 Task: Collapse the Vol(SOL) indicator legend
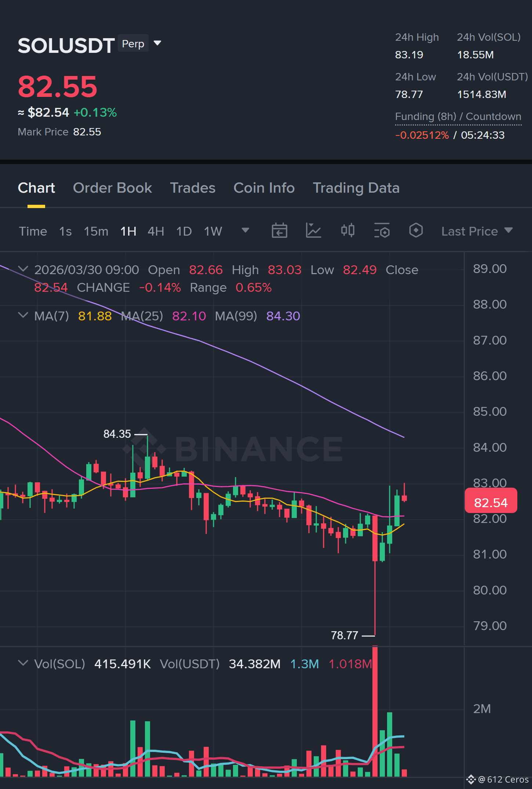pyautogui.click(x=23, y=663)
